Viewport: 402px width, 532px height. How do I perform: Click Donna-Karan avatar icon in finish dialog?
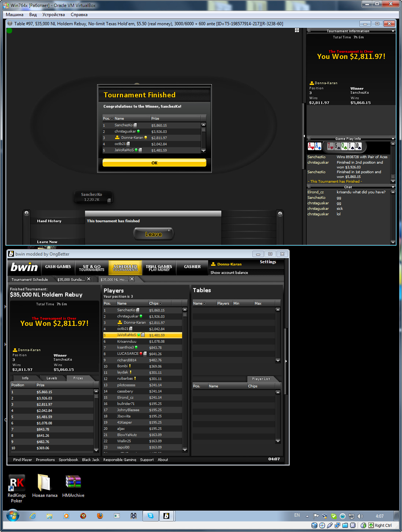(x=117, y=138)
